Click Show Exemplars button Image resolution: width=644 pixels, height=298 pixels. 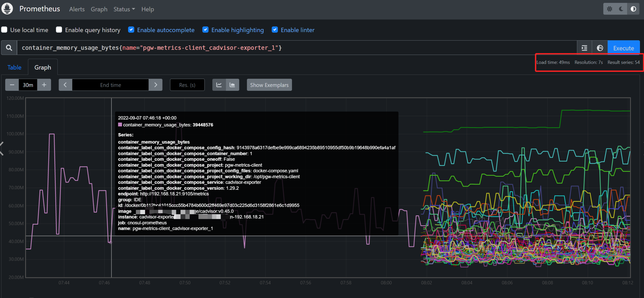coord(269,85)
